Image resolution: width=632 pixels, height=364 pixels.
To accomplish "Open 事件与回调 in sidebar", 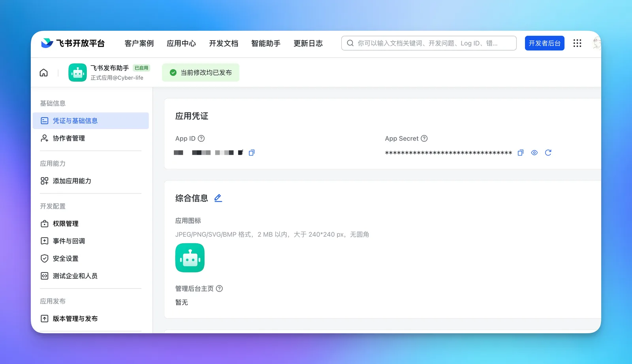I will point(91,241).
